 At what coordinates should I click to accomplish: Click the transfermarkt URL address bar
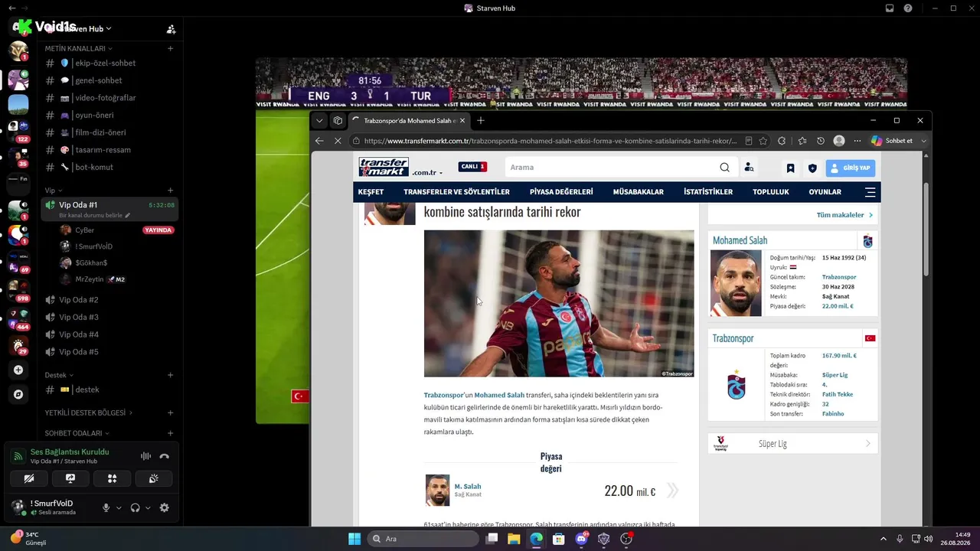point(550,141)
